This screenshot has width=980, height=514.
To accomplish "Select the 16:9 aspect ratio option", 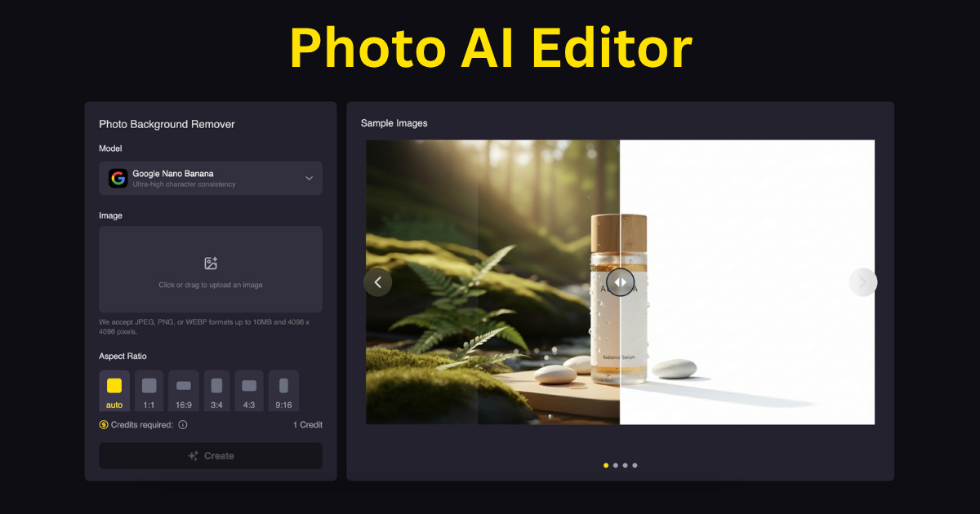I will [183, 386].
